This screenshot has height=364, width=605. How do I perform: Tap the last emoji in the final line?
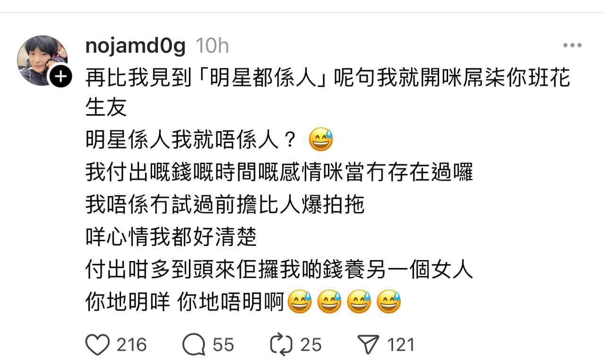[x=389, y=302]
